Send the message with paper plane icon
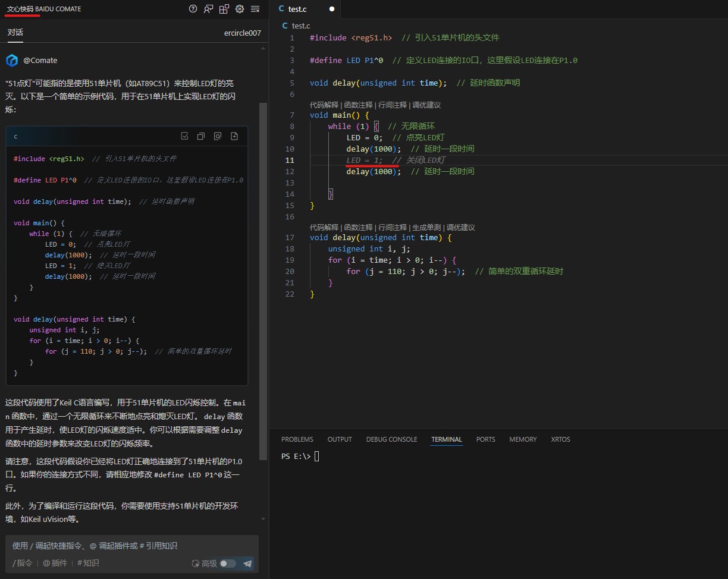This screenshot has width=728, height=579. pos(247,564)
